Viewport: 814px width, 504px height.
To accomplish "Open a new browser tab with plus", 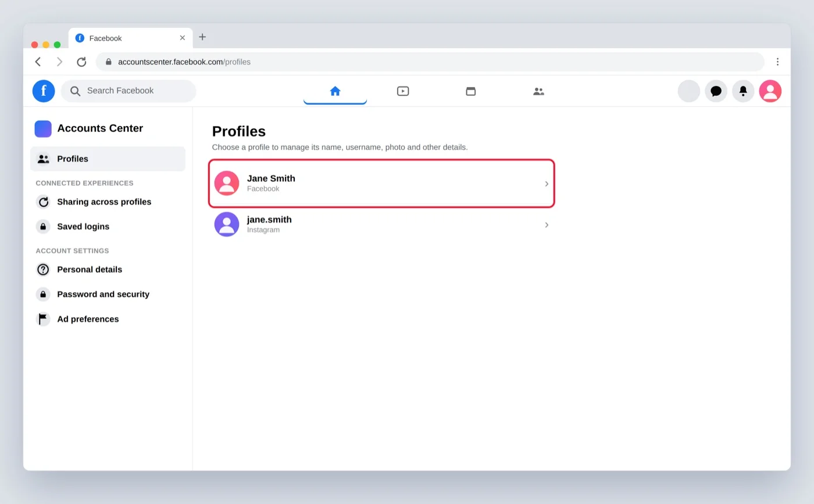I will click(202, 37).
